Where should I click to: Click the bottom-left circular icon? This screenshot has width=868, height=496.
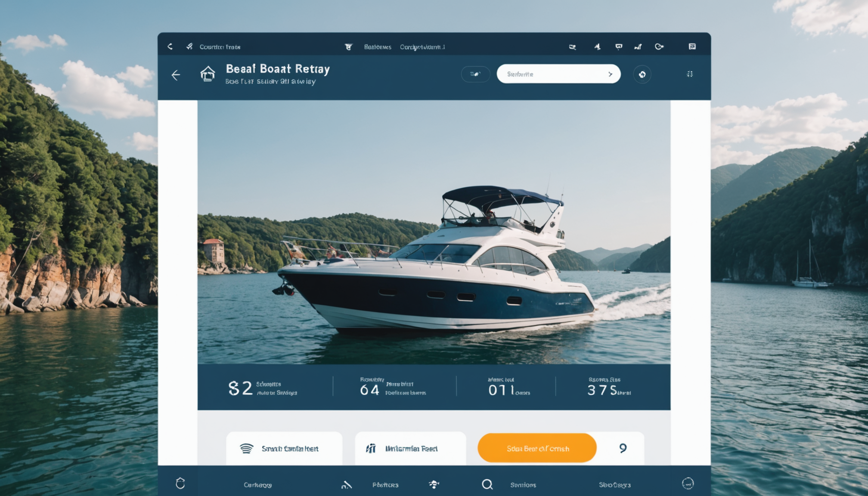tap(180, 484)
